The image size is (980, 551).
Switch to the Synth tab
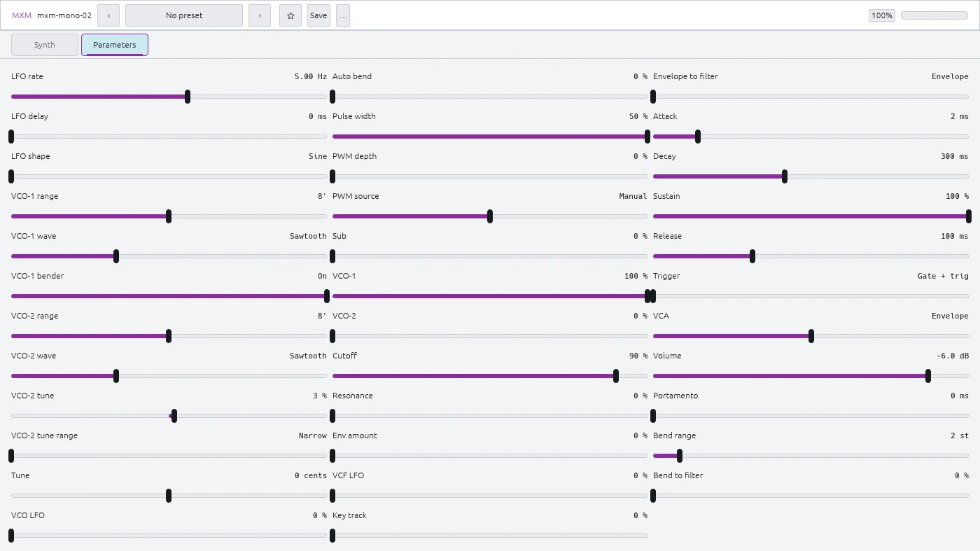pos(45,45)
